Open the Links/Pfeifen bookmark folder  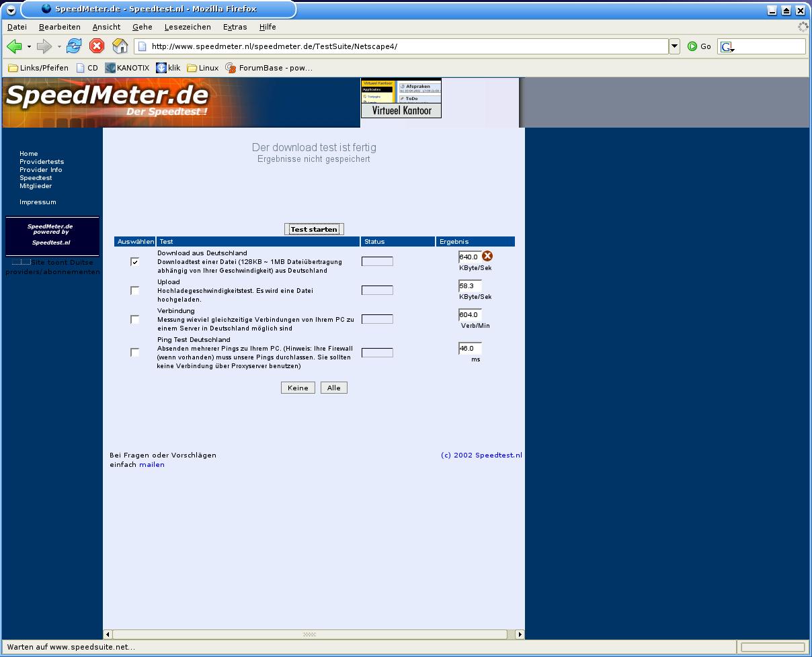38,68
